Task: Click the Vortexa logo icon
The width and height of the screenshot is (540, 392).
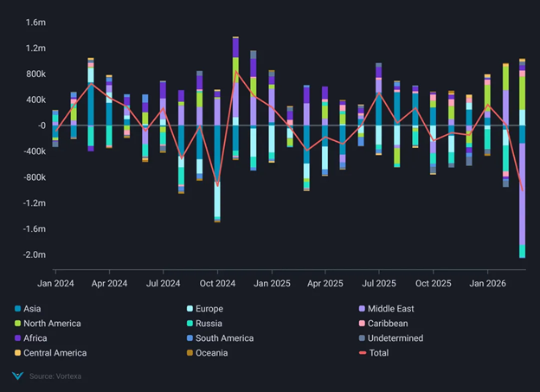Action: pyautogui.click(x=18, y=376)
